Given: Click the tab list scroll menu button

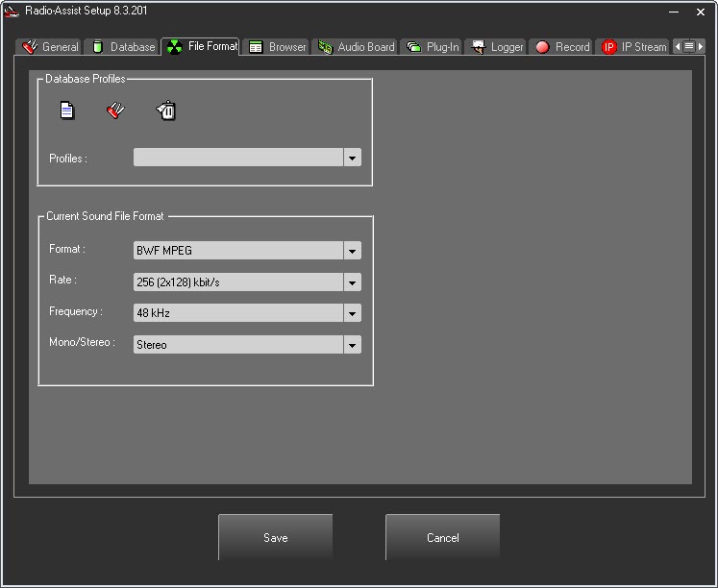Looking at the screenshot, I should tap(688, 46).
